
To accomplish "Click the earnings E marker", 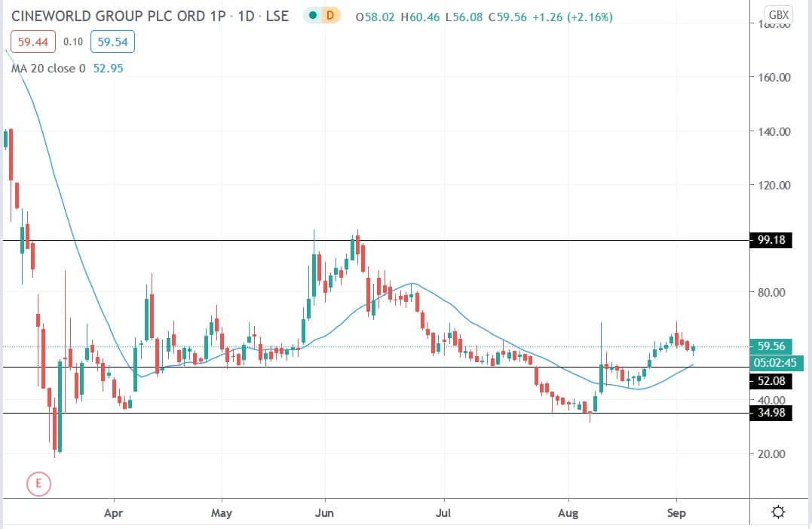I will click(39, 484).
